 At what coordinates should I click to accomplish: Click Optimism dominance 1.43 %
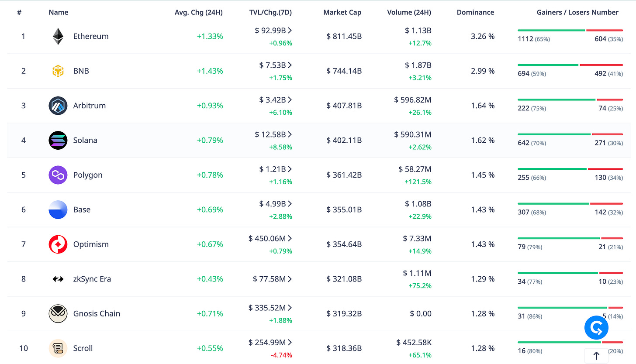coord(483,244)
